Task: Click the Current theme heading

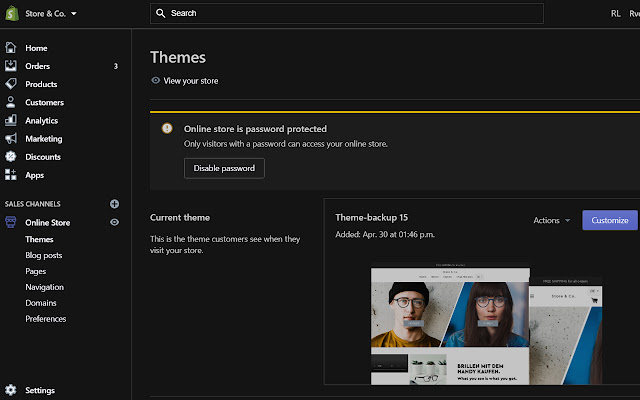Action: 180,218
